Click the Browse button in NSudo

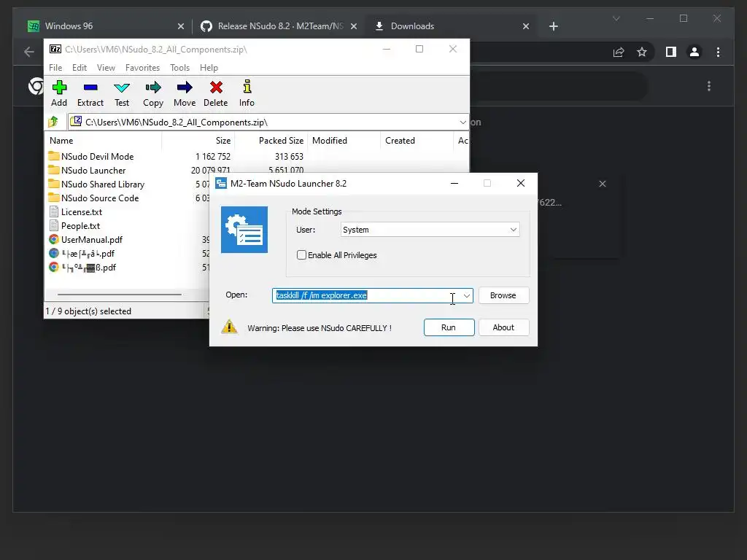coord(503,295)
